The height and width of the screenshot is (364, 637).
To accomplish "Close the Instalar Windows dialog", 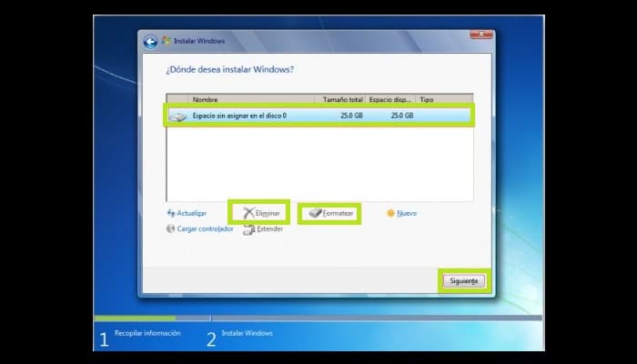I will 481,35.
